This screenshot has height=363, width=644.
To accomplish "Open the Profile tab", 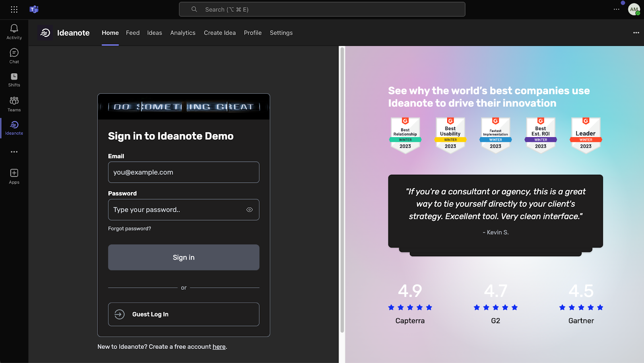I will click(x=253, y=33).
